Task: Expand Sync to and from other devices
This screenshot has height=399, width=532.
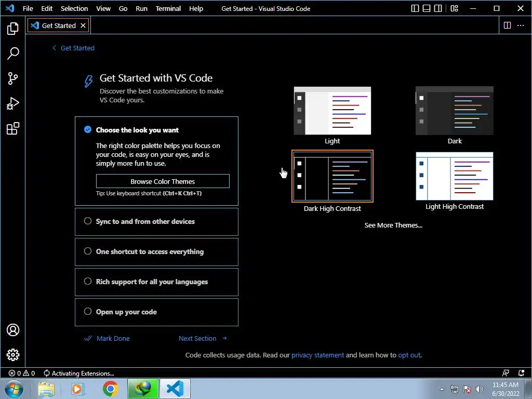Action: point(156,221)
